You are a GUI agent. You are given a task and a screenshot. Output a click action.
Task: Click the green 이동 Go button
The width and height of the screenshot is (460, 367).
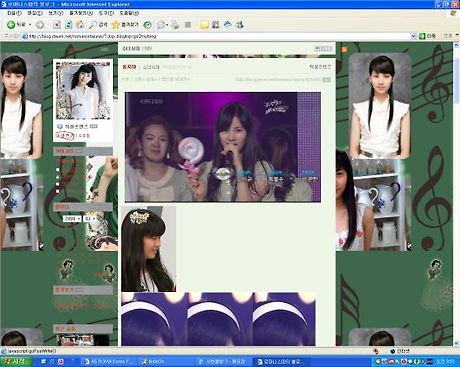tap(428, 36)
